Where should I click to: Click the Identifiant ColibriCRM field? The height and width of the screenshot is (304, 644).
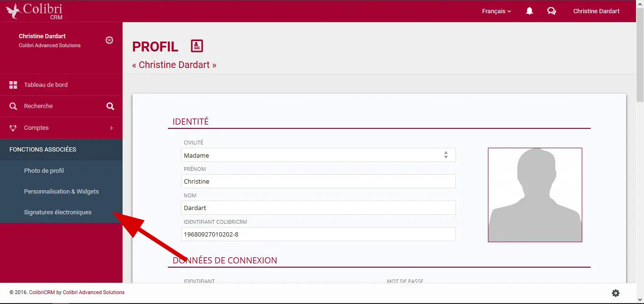[318, 234]
